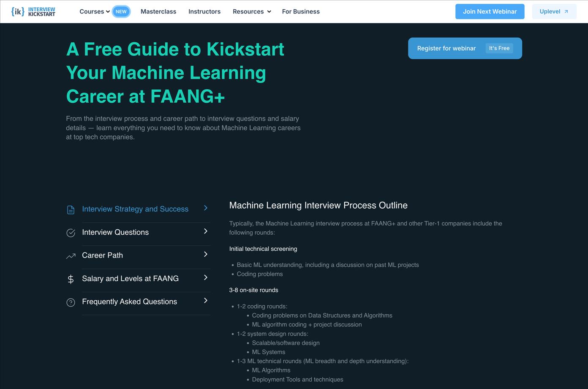Screen dimensions: 588x389
Task: Expand Frequently Asked Questions chevron
Action: pos(206,301)
